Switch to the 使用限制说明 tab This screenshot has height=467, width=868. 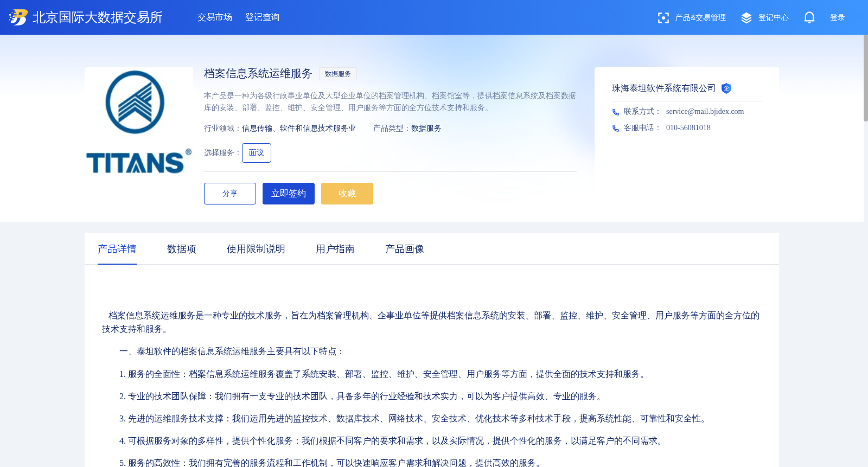[256, 249]
